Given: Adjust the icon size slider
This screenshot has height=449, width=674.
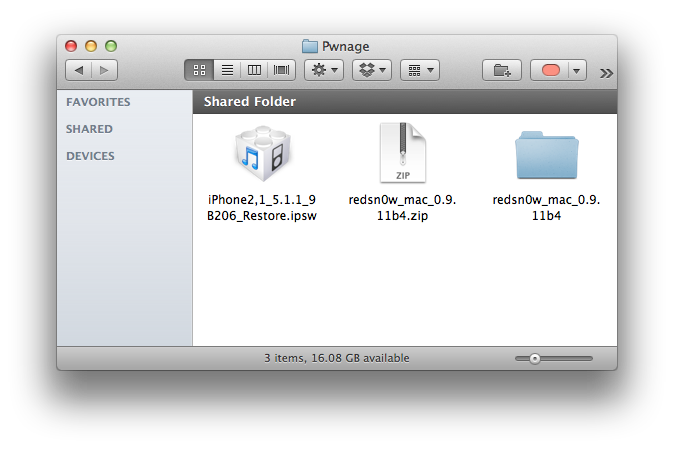Looking at the screenshot, I should 535,358.
